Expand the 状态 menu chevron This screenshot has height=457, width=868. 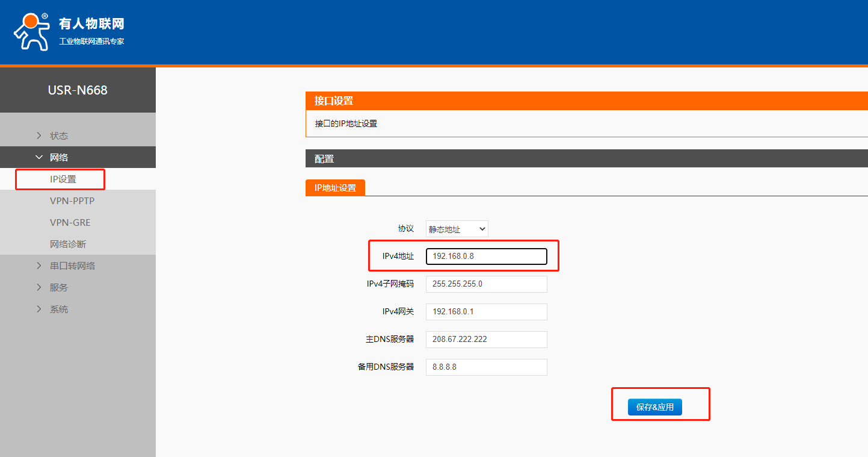click(39, 135)
